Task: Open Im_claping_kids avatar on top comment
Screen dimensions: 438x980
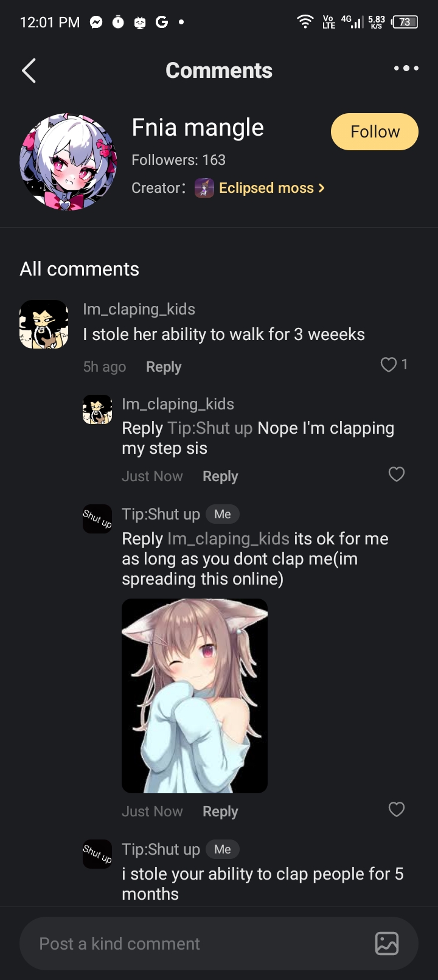Action: [44, 324]
